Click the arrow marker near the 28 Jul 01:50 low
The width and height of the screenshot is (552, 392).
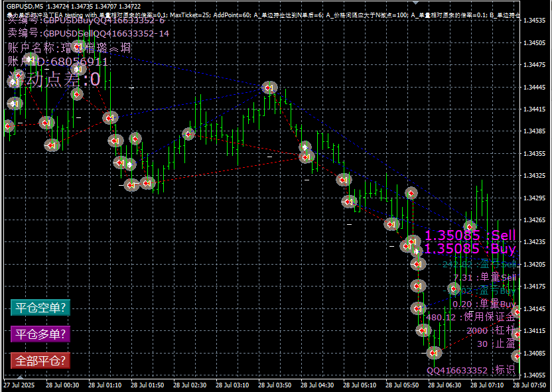point(147,182)
